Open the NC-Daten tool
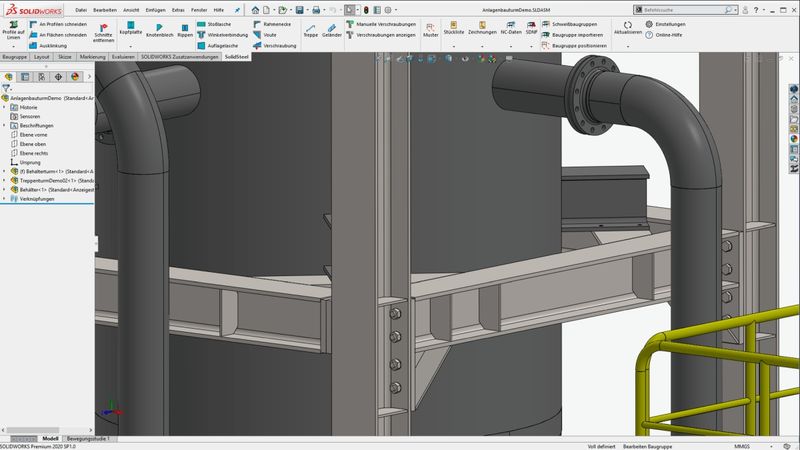Viewport: 800px width, 450px height. pos(510,24)
